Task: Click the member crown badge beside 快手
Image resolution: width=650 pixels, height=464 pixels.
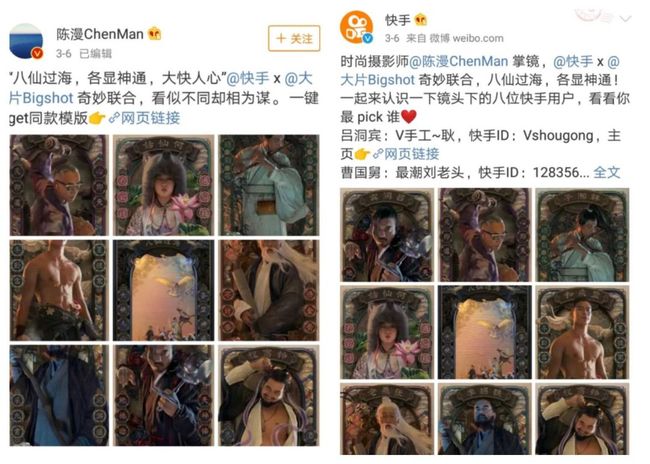Action: point(420,19)
